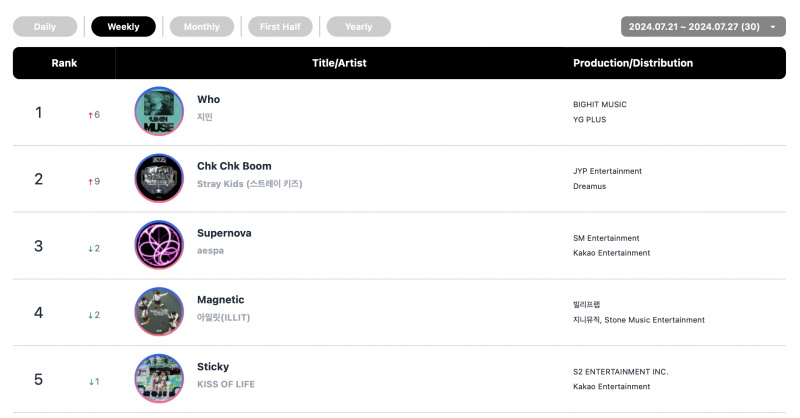Select the Supernova album artwork
This screenshot has width=800, height=418.
point(159,245)
